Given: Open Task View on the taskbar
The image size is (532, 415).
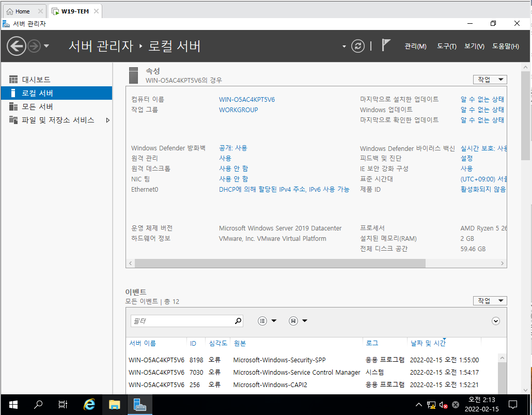Looking at the screenshot, I should tap(63, 405).
